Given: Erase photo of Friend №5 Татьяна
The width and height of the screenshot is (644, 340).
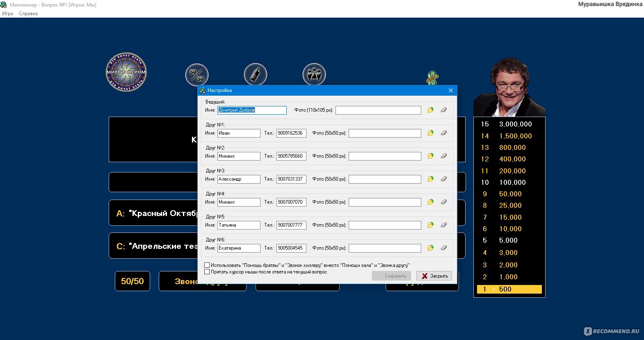Looking at the screenshot, I should [444, 225].
